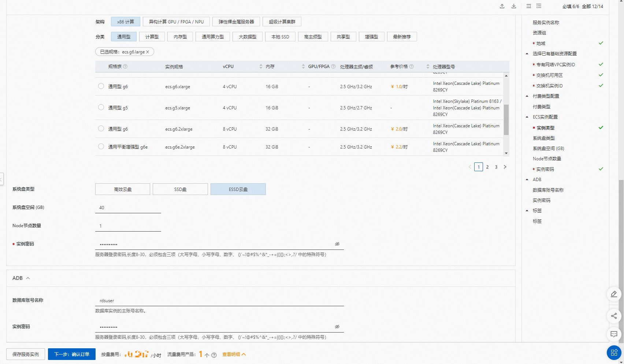The image size is (624, 364).
Task: Go to page 2 of spec table
Action: click(x=487, y=167)
